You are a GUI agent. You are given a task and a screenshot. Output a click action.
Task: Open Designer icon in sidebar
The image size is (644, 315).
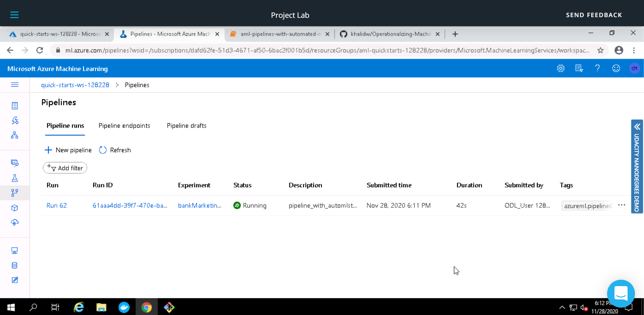click(15, 135)
